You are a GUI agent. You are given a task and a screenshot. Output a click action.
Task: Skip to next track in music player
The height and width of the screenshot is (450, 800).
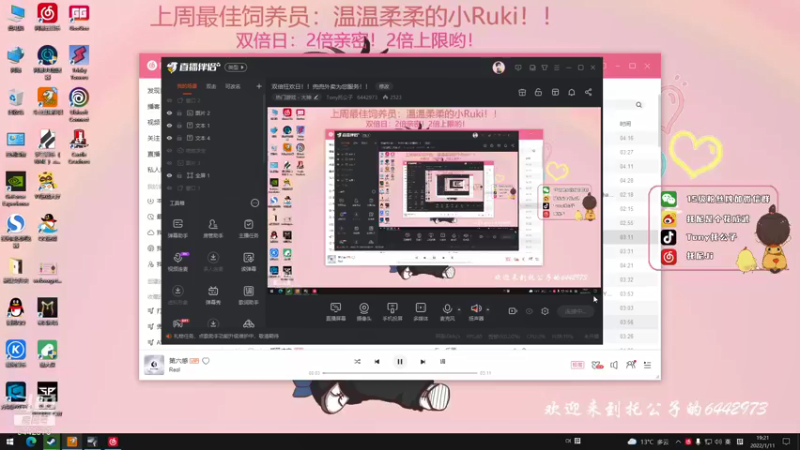(422, 361)
